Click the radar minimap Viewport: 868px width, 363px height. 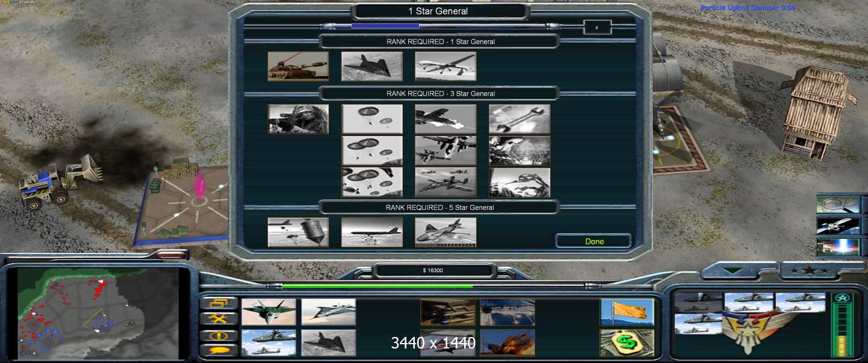(98, 313)
